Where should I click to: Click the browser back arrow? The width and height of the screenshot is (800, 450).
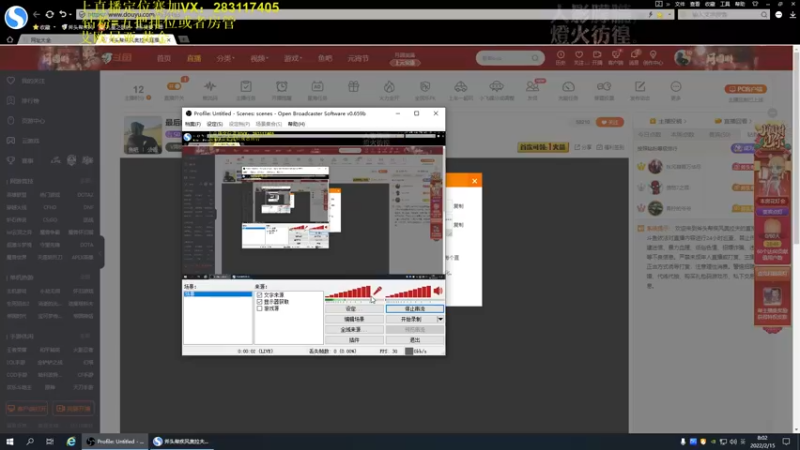[36, 14]
